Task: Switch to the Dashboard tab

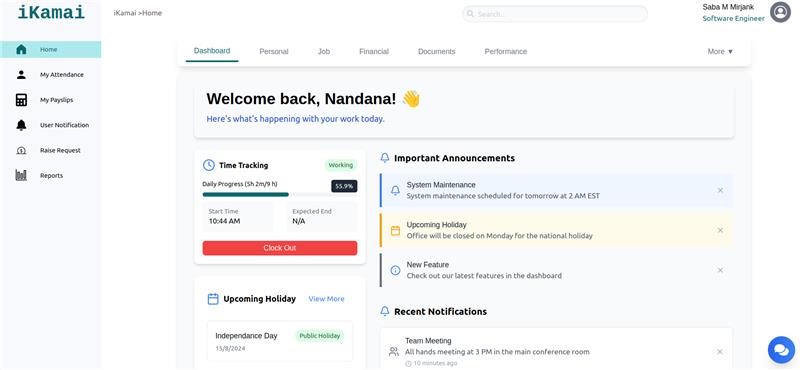Action: 212,51
